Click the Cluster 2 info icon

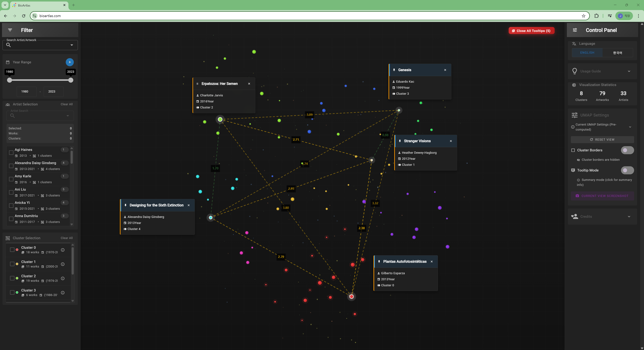(x=63, y=278)
